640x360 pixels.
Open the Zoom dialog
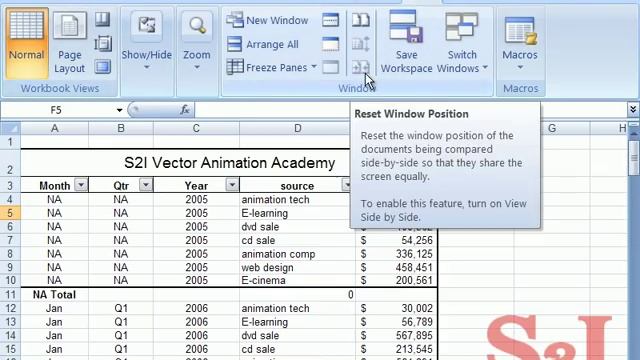197,42
